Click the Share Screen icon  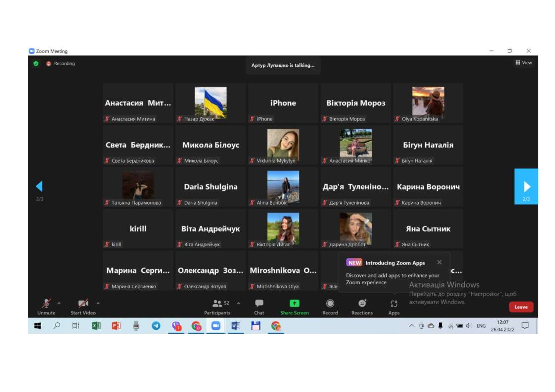(294, 304)
